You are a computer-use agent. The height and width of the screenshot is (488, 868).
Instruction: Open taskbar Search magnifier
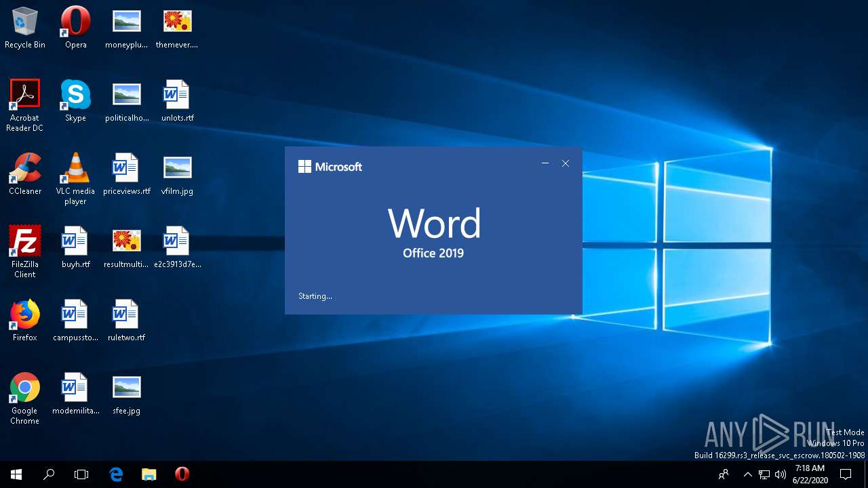pyautogui.click(x=49, y=474)
